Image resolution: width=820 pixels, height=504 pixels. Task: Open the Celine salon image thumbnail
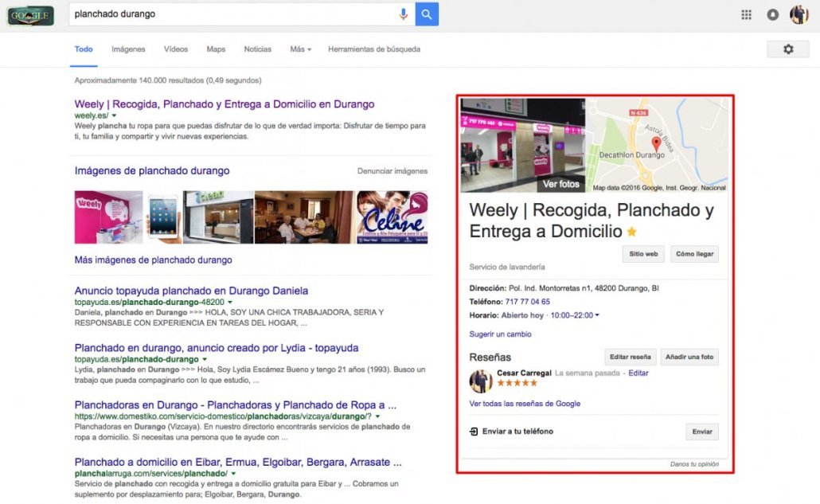point(392,217)
